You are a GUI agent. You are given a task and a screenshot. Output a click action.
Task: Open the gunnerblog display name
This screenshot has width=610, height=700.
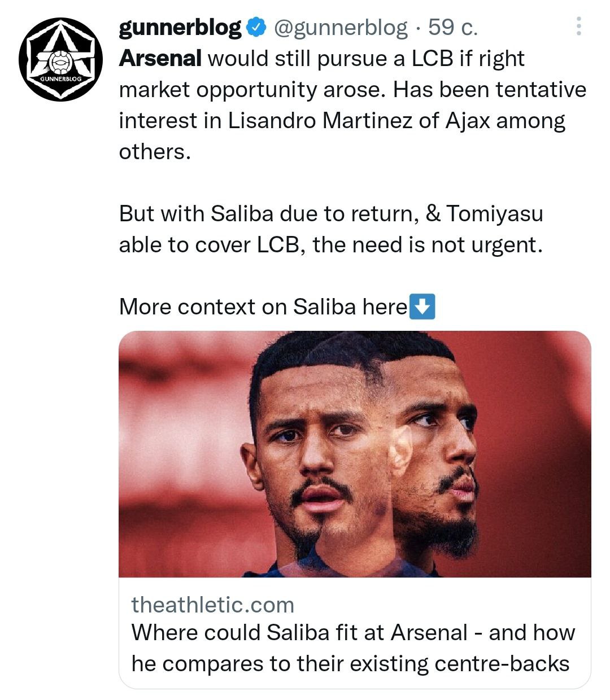coord(180,27)
